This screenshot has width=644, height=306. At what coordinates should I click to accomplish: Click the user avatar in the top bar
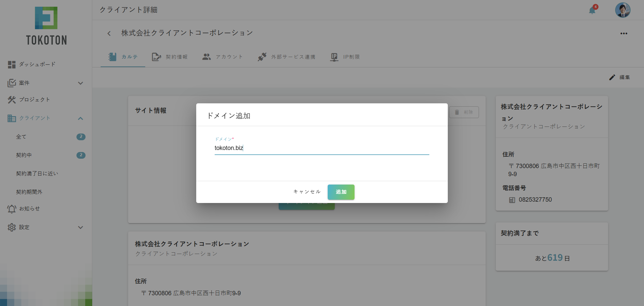[x=623, y=10]
